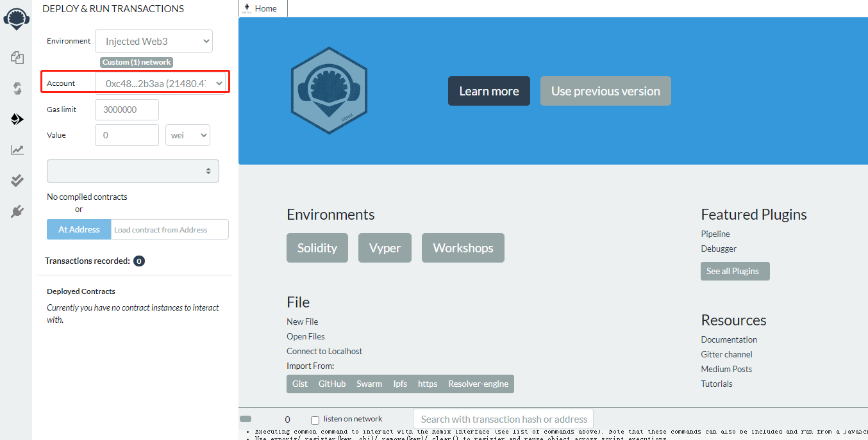This screenshot has height=440, width=868.
Task: Open Testing double-check sidebar icon
Action: tap(17, 181)
